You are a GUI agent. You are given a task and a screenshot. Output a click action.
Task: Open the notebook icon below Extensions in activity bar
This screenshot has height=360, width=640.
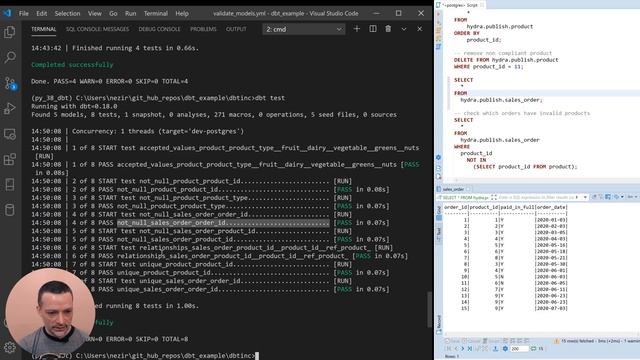click(10, 184)
